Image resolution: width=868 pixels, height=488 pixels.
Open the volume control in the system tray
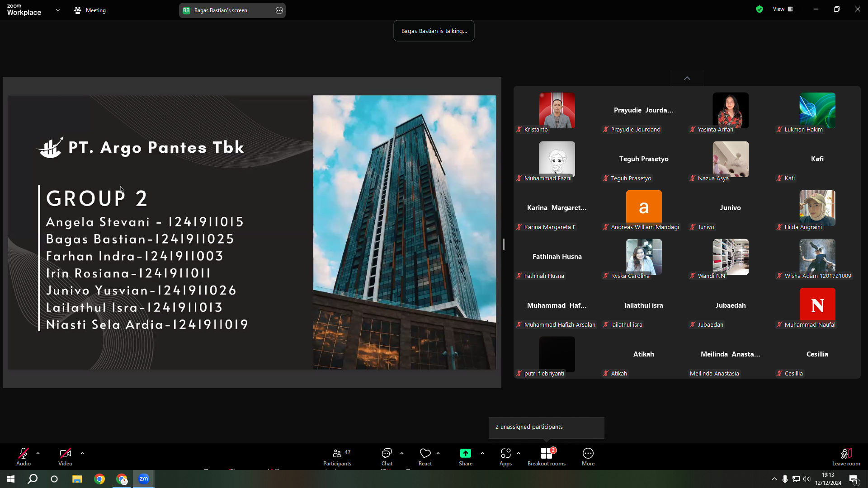[807, 479]
